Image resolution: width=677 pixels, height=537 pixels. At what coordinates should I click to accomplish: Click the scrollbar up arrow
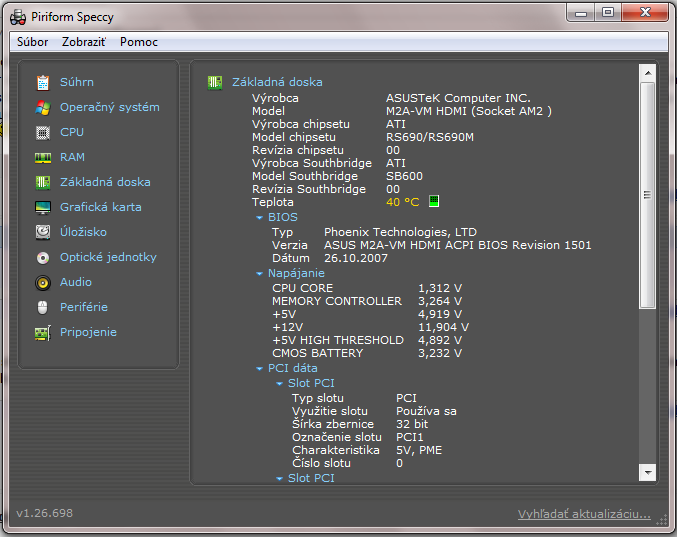pyautogui.click(x=648, y=73)
